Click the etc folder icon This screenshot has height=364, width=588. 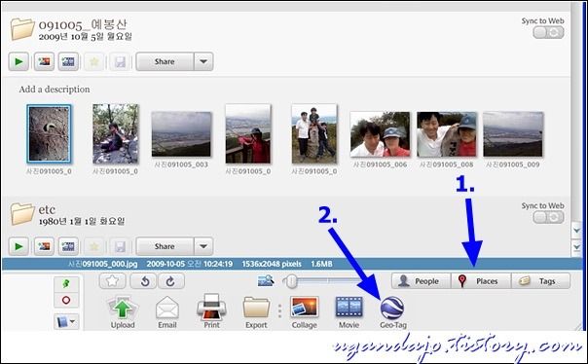(22, 214)
